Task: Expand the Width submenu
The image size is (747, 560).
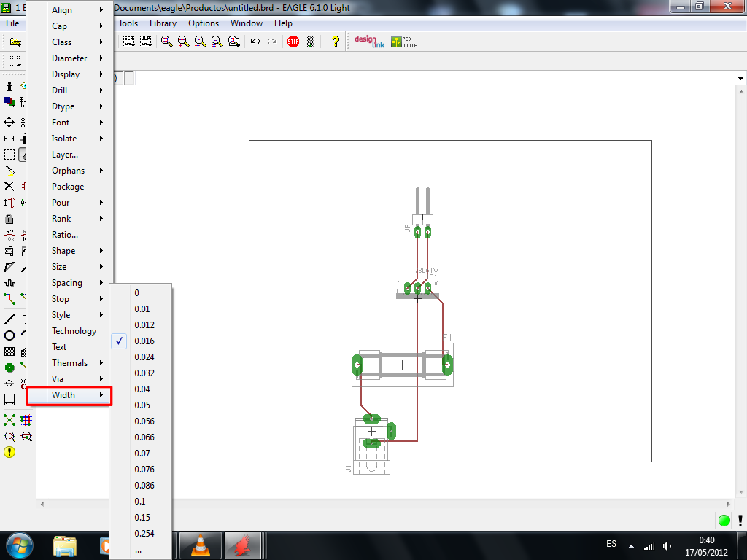Action: [69, 395]
